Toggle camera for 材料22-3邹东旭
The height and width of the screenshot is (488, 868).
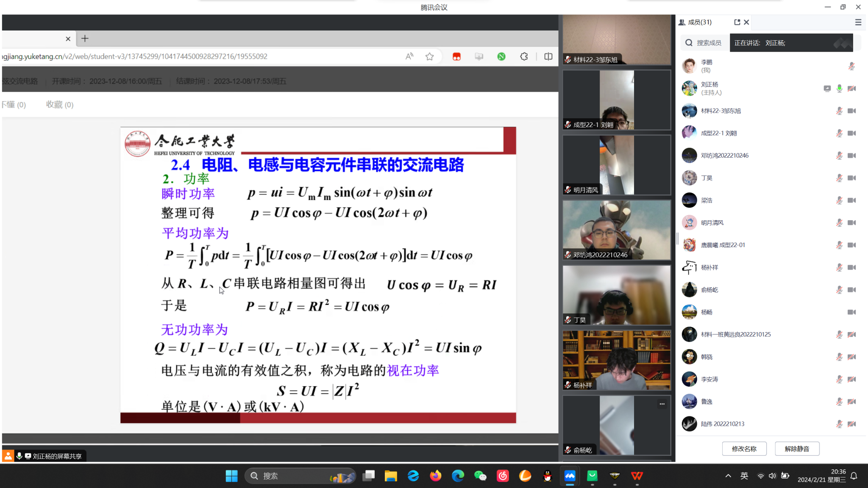coord(851,111)
